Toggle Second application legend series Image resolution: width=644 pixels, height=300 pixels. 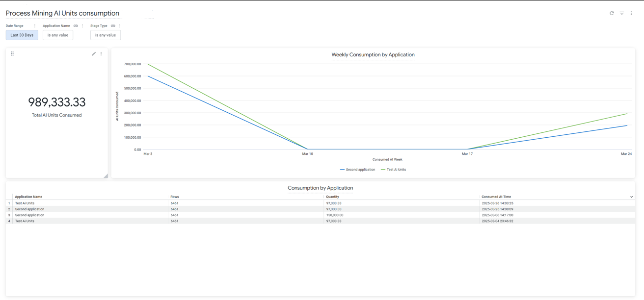coord(357,170)
